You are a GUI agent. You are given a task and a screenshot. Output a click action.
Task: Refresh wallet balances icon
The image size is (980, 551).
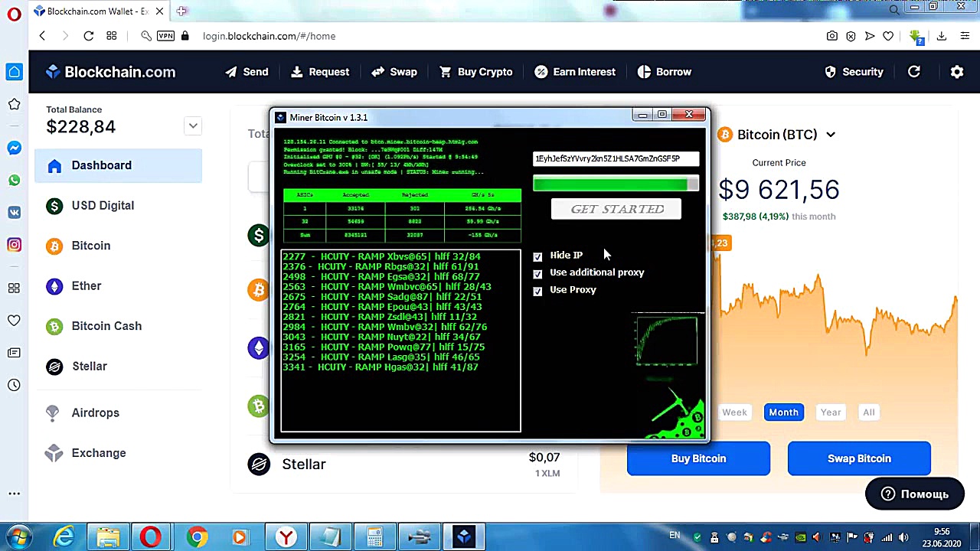pos(914,72)
